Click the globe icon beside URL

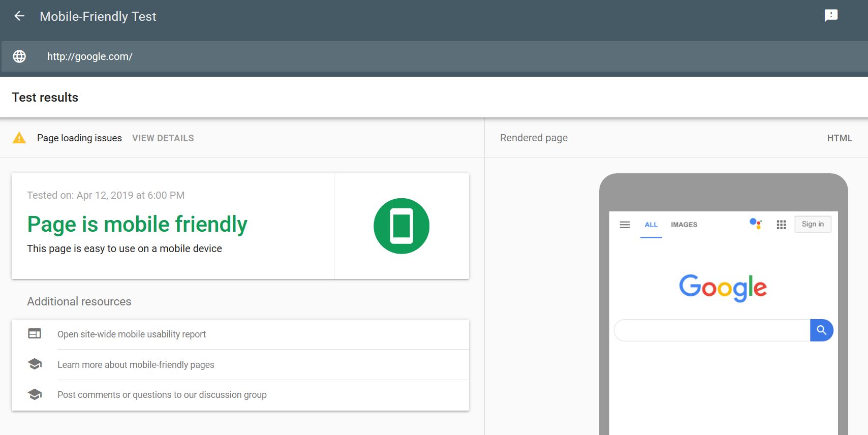click(x=19, y=56)
